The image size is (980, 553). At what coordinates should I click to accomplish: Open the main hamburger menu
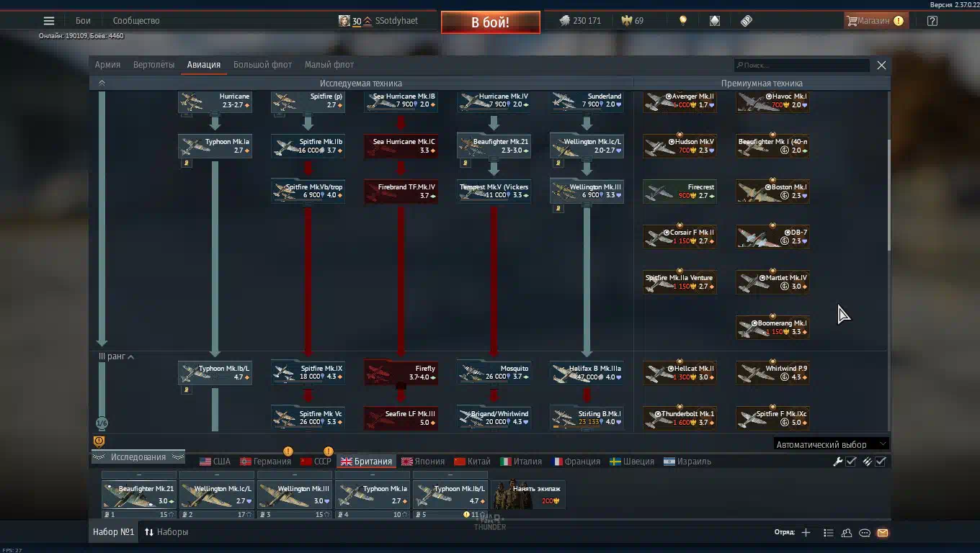[x=49, y=21]
